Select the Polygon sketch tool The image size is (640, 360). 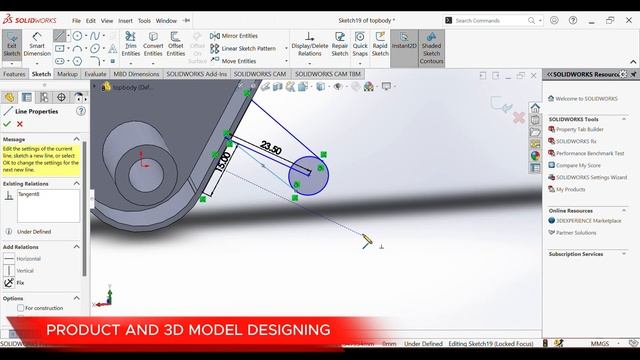tap(77, 61)
